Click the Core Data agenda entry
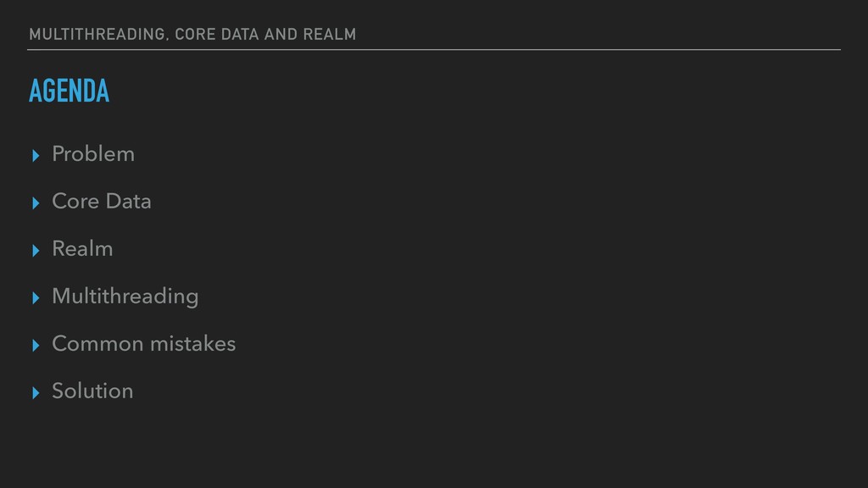The width and height of the screenshot is (868, 488). tap(102, 202)
